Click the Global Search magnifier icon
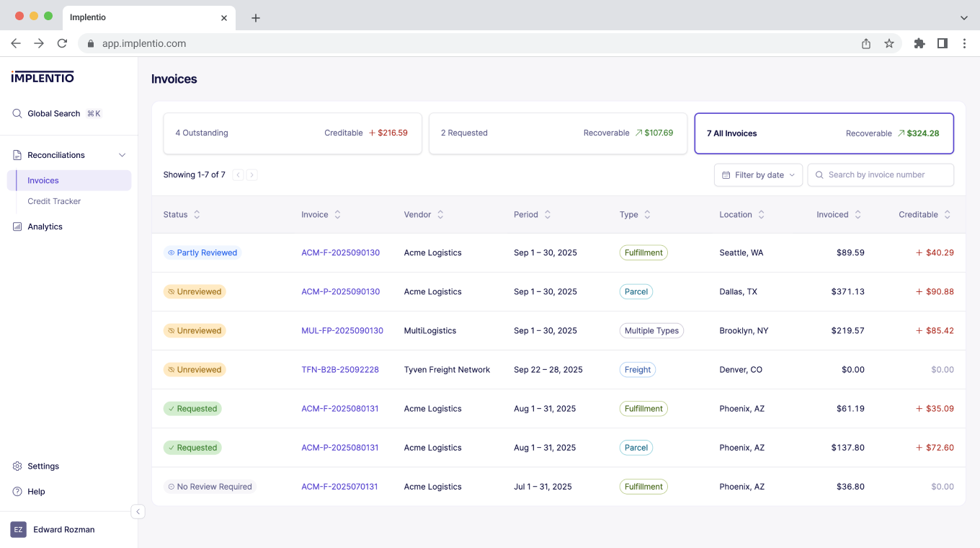This screenshot has width=980, height=548. coord(17,113)
